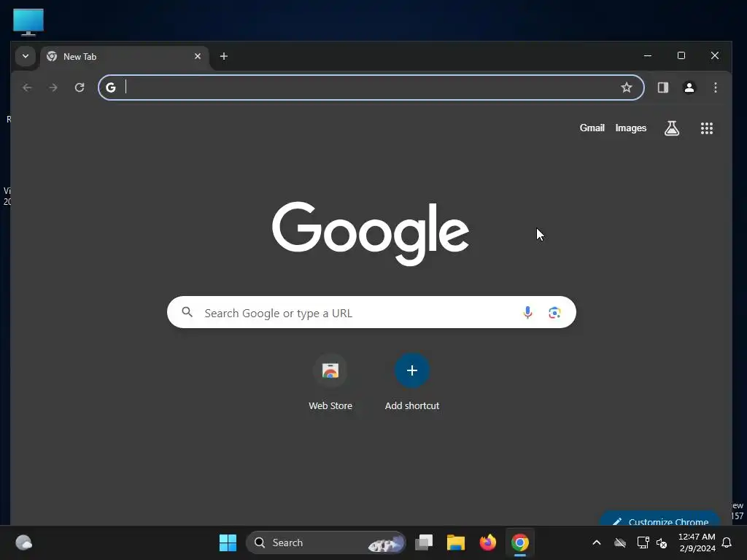Close the New Tab tab
The image size is (747, 560).
198,56
